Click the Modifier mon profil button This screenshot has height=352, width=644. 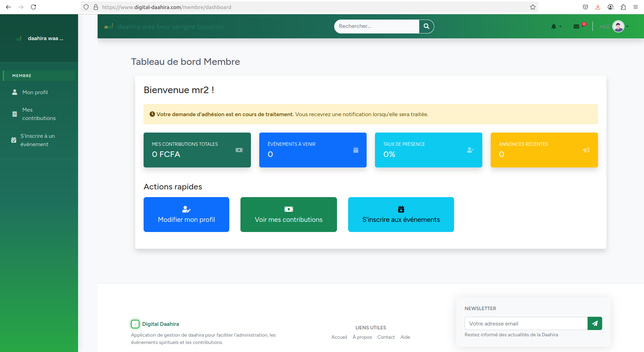pos(186,215)
